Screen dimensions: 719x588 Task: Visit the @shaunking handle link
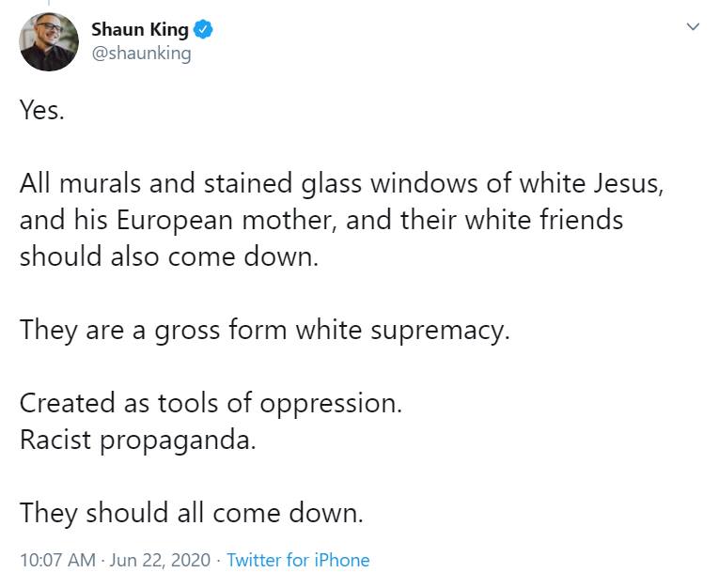pyautogui.click(x=141, y=53)
